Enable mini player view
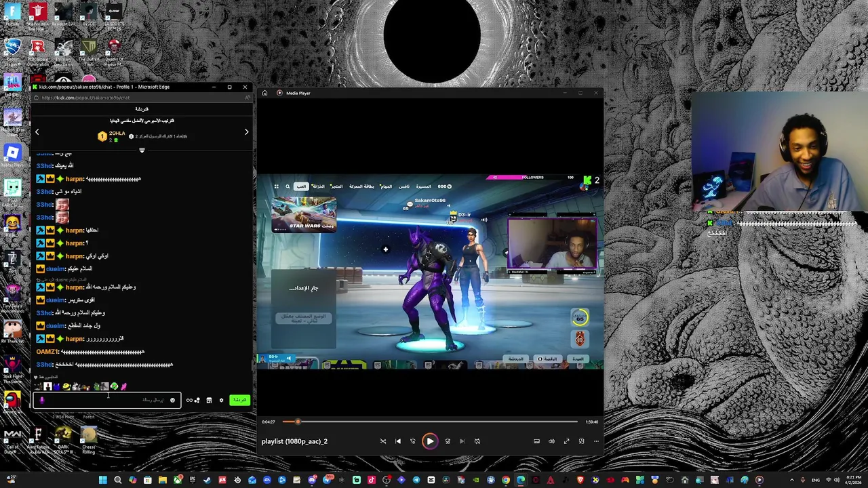Screen dimensions: 868x488 click(581, 441)
